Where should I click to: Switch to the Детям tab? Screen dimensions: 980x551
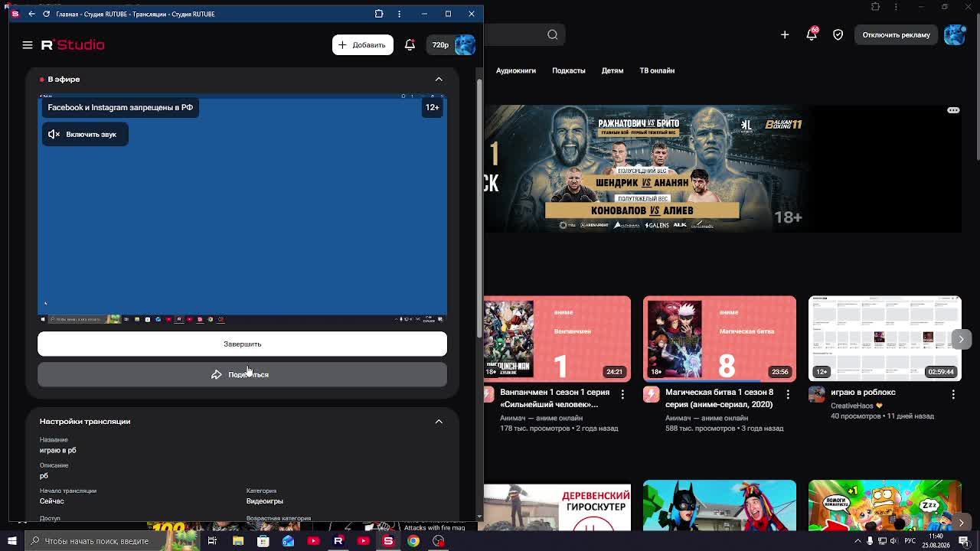(x=612, y=70)
